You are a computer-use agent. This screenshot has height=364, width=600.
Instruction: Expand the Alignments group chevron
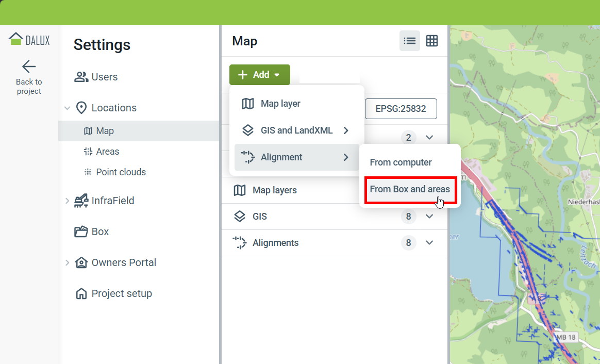click(x=429, y=243)
